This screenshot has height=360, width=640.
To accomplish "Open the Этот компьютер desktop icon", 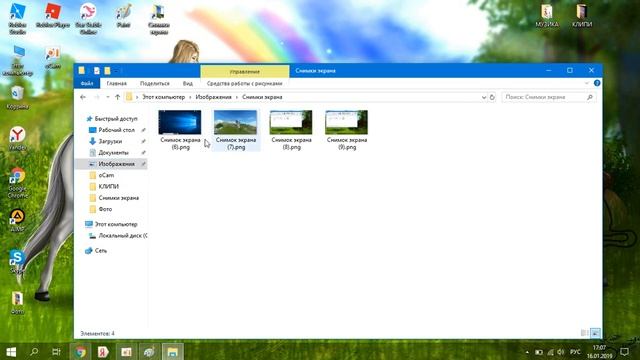I will pyautogui.click(x=18, y=60).
